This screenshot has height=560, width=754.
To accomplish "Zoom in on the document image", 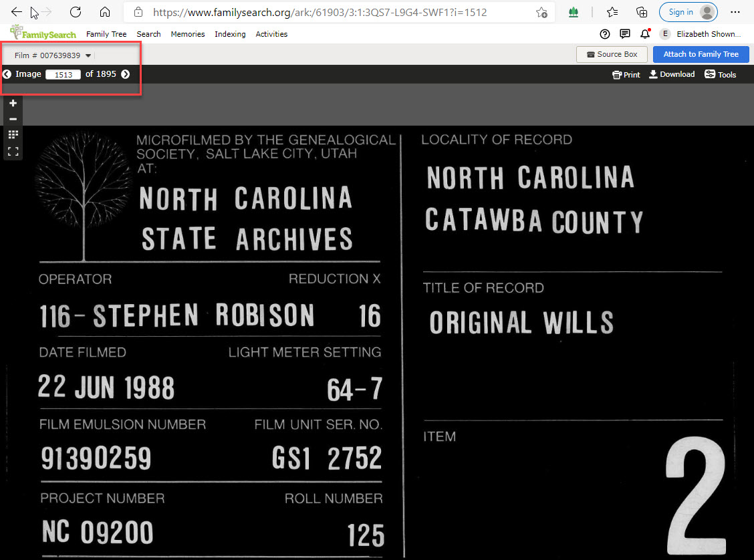I will 13,103.
